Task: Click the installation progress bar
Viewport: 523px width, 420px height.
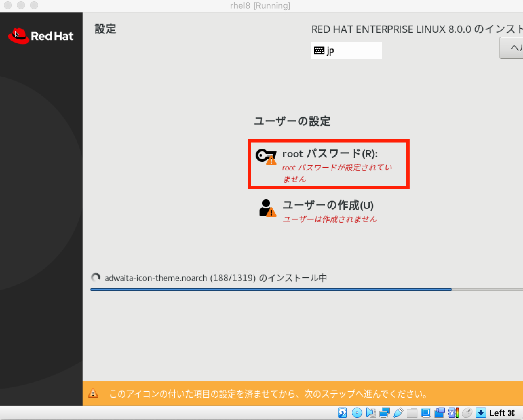Action: [x=307, y=290]
